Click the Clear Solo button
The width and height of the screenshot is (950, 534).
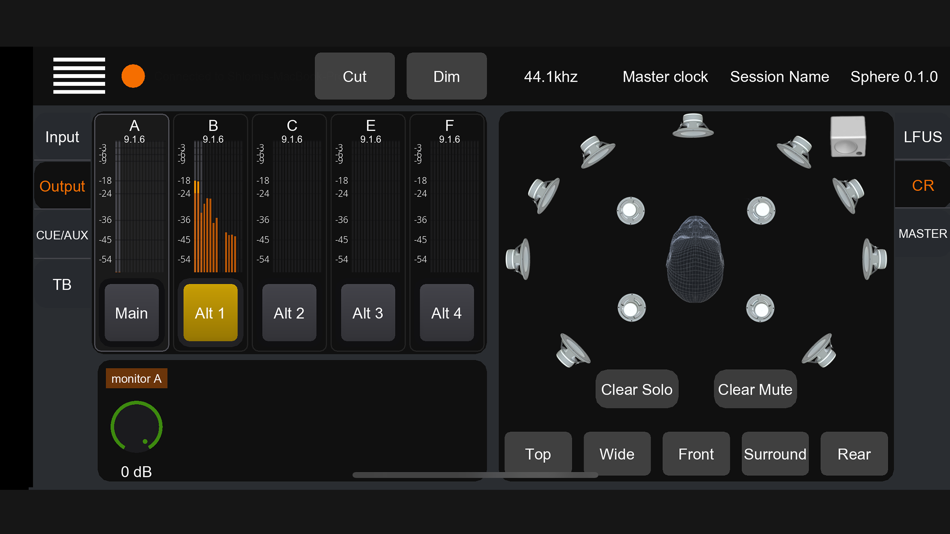click(x=637, y=389)
